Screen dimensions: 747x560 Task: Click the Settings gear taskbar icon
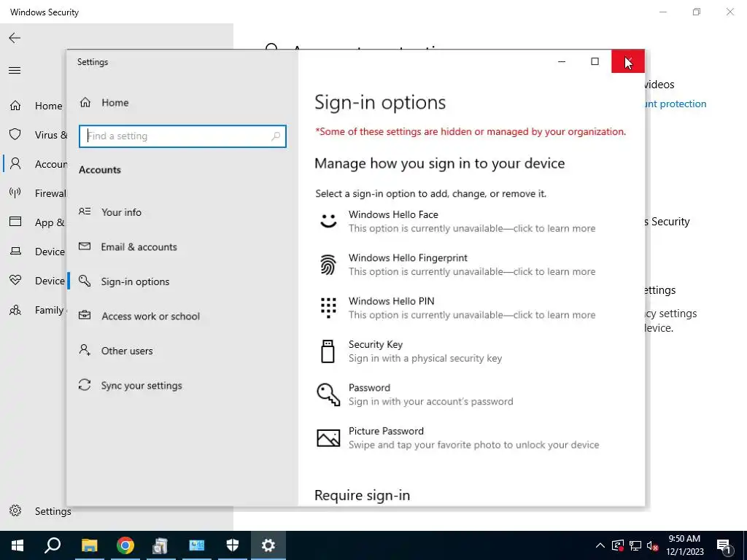coord(268,545)
